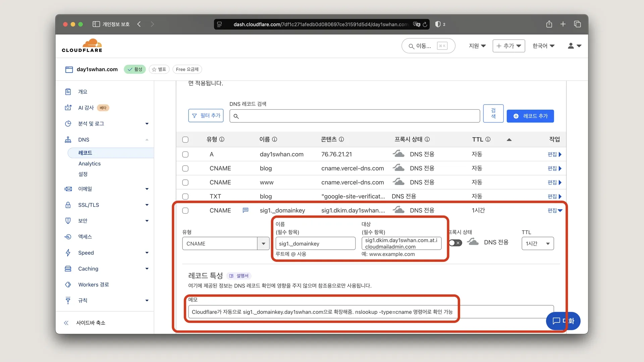Image resolution: width=644 pixels, height=362 pixels.
Task: Click the domain window icon beside day1swhan.com
Action: pyautogui.click(x=69, y=69)
